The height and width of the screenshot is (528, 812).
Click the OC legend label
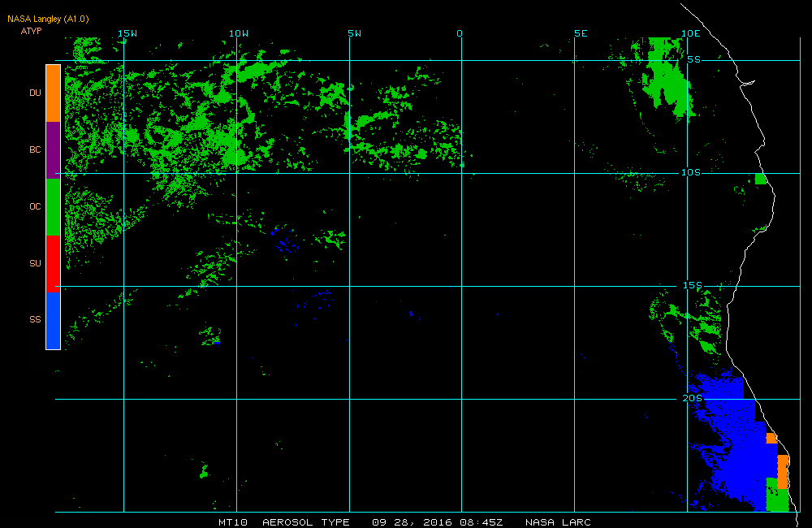tap(35, 207)
